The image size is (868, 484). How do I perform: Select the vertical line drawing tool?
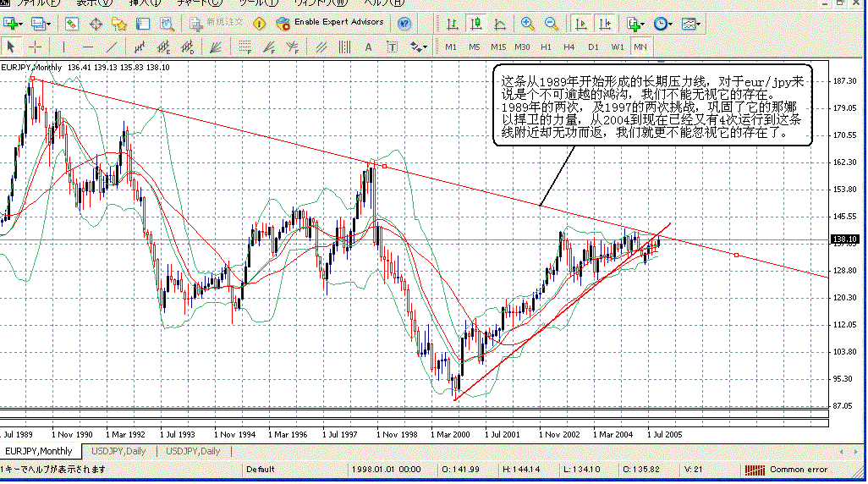click(x=63, y=46)
